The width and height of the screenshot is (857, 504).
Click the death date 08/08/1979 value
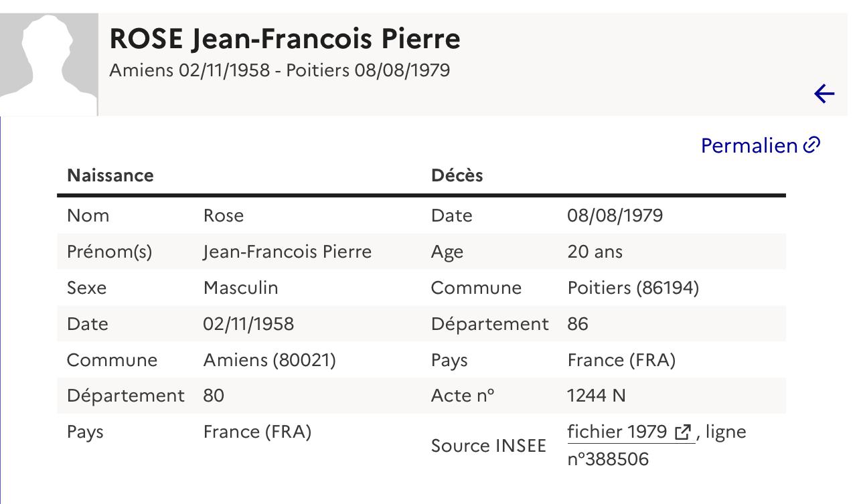click(615, 216)
